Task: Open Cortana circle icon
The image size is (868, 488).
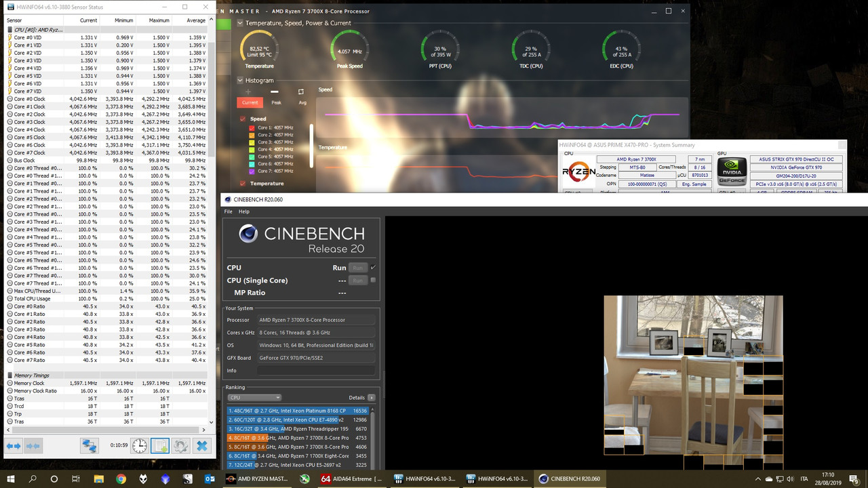Action: click(x=54, y=479)
